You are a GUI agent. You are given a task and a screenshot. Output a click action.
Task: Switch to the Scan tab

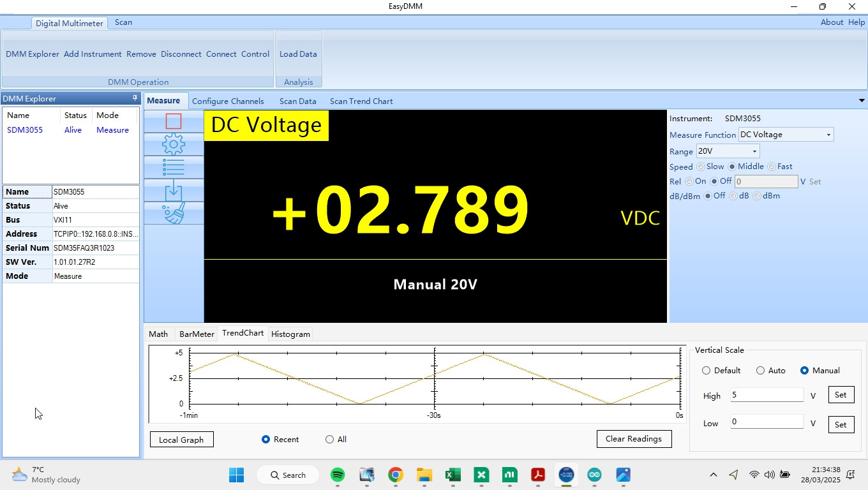(123, 22)
